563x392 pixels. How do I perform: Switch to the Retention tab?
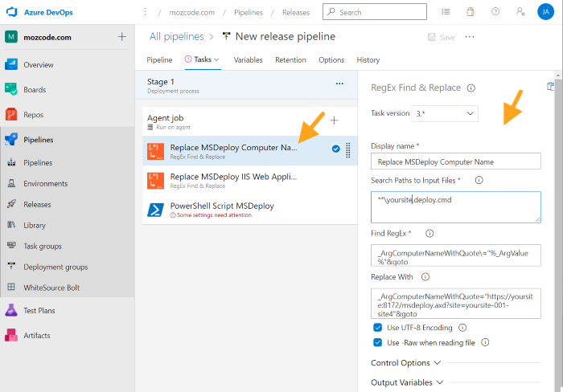(290, 60)
